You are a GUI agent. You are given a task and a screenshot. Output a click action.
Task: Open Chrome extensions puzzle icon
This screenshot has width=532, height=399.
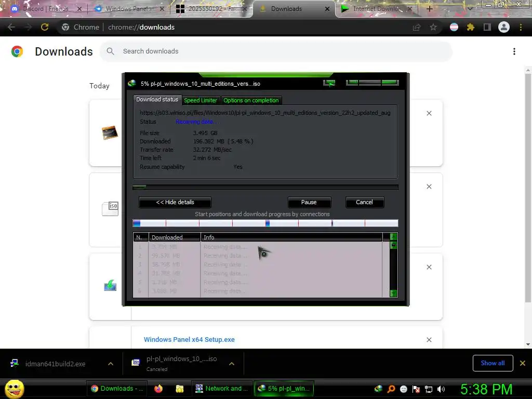click(x=470, y=27)
